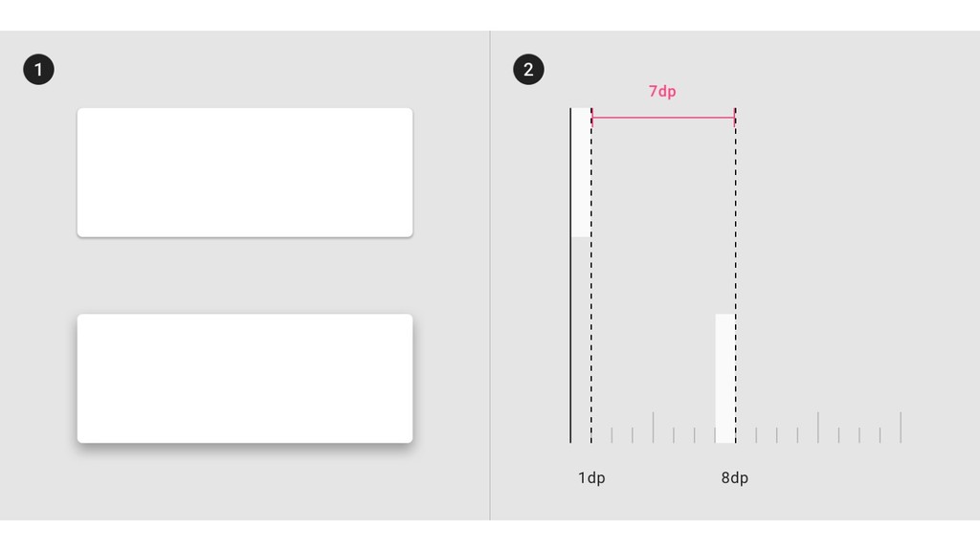This screenshot has width=980, height=551.
Task: Click the 1dp label below the chart
Action: [591, 478]
